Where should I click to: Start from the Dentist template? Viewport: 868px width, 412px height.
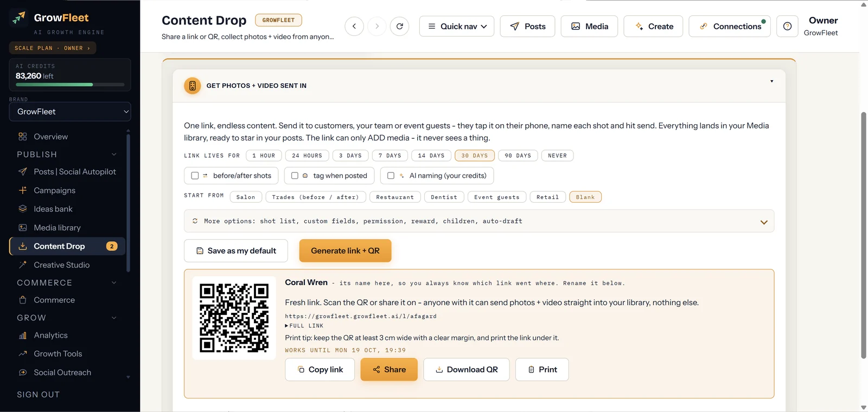coord(444,197)
